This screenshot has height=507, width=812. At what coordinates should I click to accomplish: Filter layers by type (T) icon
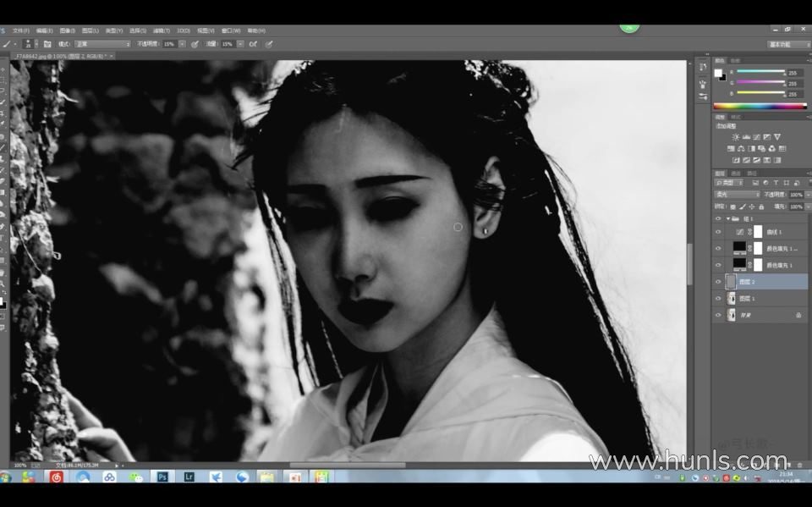[x=776, y=183]
